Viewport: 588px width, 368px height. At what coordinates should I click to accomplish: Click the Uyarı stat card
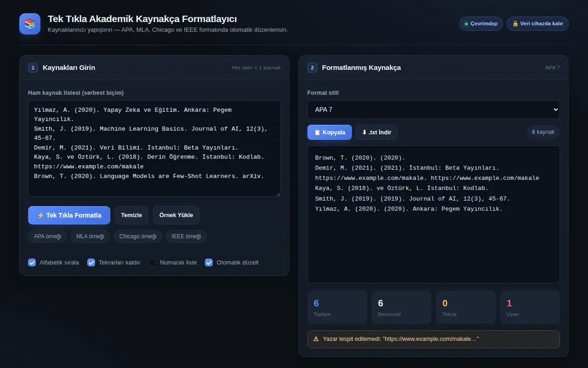(530, 307)
